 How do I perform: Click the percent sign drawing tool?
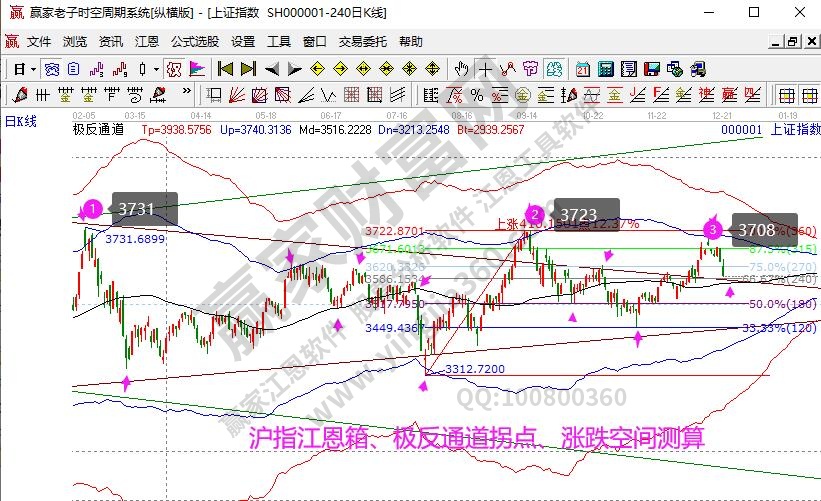coord(477,96)
